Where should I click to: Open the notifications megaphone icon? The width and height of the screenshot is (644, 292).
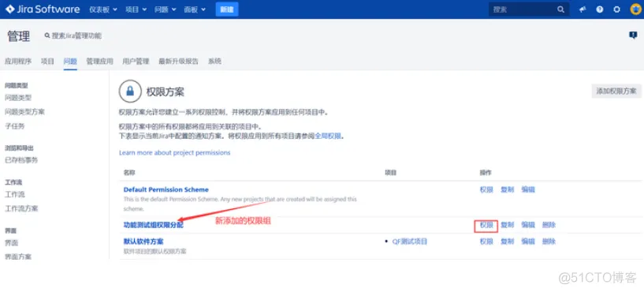pos(583,9)
